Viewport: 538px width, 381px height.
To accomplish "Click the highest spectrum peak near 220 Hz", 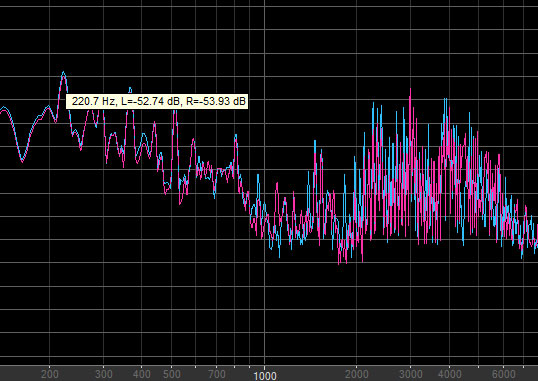I will coord(63,72).
